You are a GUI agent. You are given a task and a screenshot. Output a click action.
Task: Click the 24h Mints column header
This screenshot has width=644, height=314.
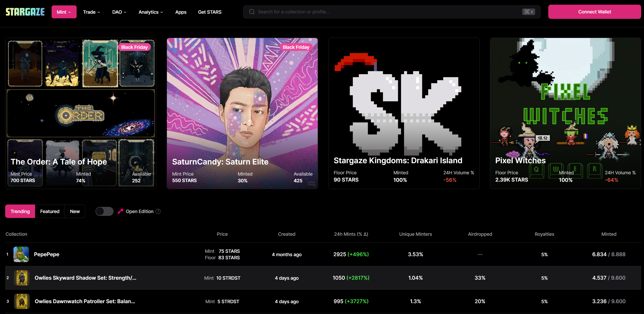[x=351, y=234]
